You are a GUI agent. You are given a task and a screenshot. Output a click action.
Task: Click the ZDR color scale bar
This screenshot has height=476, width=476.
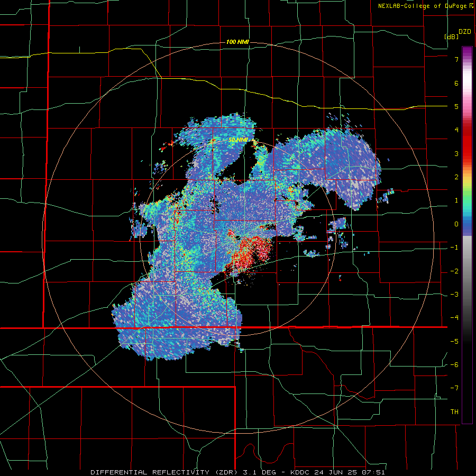[x=467, y=235]
